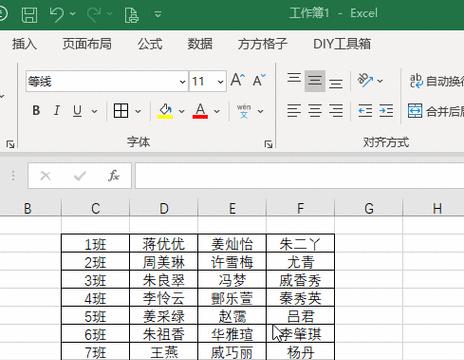
Task: Click the Decrease Indent icon
Action: pyautogui.click(x=365, y=111)
